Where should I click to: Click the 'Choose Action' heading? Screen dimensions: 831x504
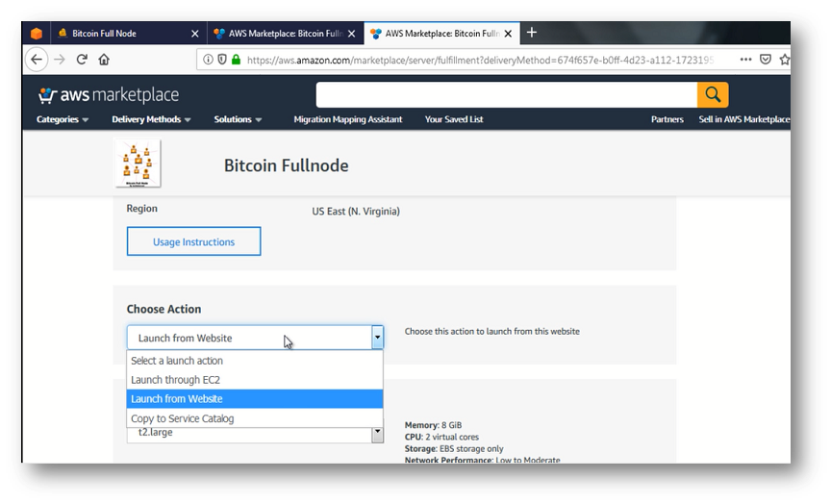pyautogui.click(x=164, y=309)
